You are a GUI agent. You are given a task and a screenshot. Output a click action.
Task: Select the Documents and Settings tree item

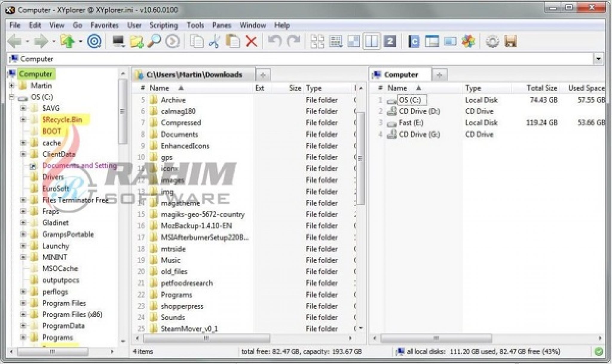(79, 165)
